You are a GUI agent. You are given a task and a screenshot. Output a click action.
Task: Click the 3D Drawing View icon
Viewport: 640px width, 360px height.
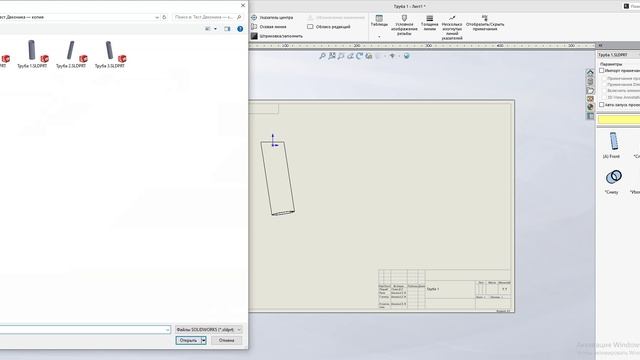369,56
